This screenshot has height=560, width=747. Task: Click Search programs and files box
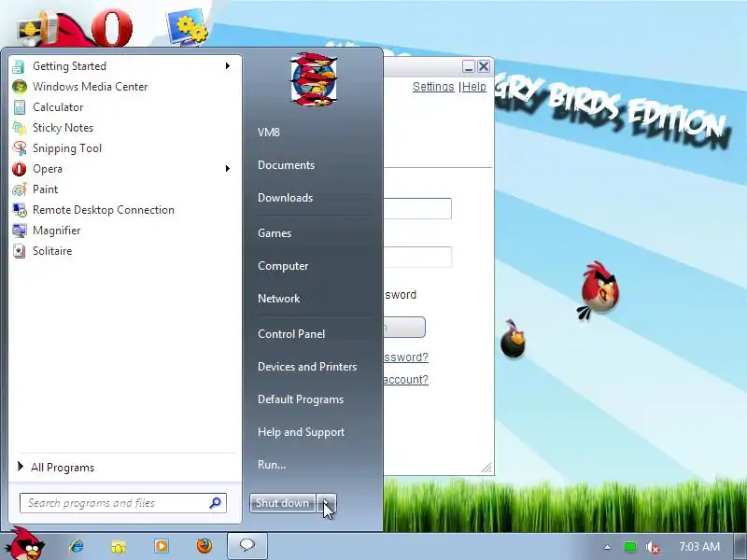click(123, 503)
